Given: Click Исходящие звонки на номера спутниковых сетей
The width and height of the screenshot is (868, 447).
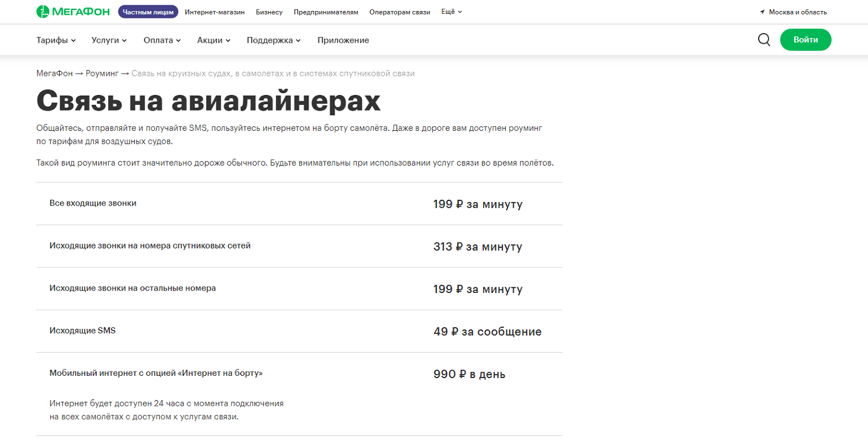Looking at the screenshot, I should click(150, 246).
